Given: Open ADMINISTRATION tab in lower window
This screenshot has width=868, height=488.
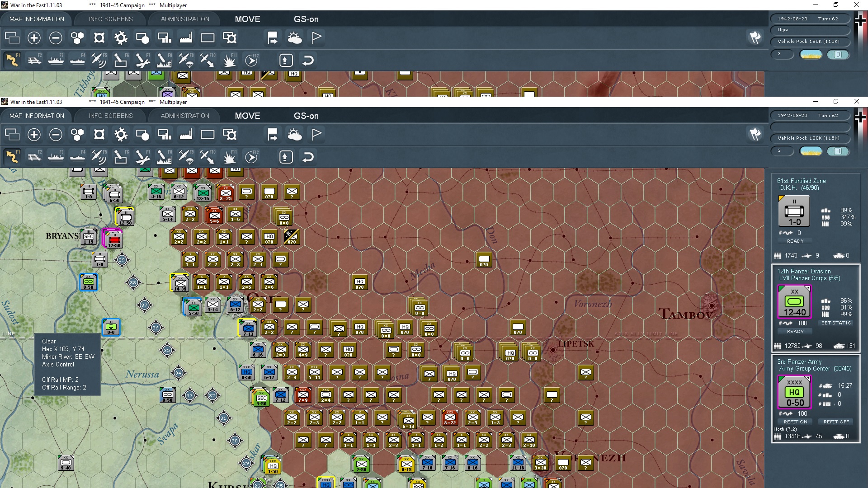Looking at the screenshot, I should coord(185,116).
